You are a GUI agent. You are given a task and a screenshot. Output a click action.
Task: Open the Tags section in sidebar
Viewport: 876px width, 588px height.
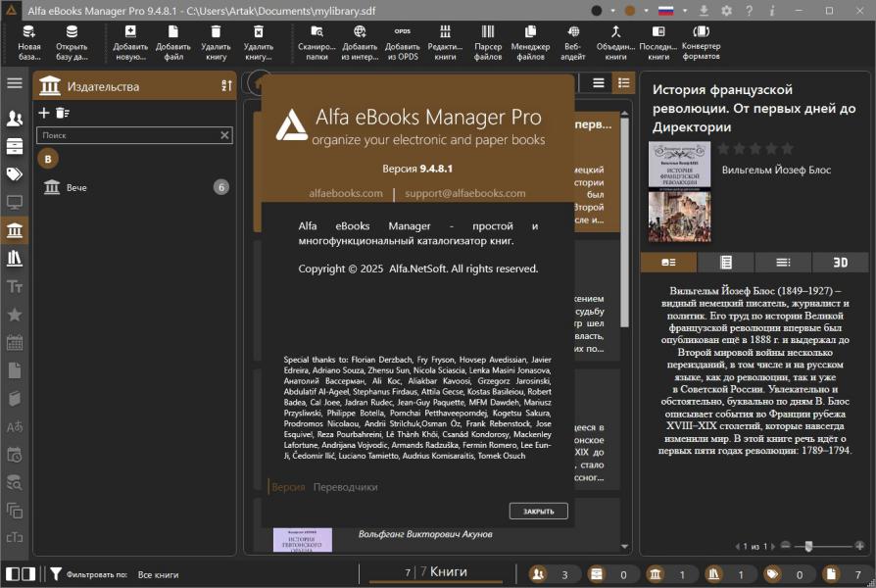click(15, 174)
